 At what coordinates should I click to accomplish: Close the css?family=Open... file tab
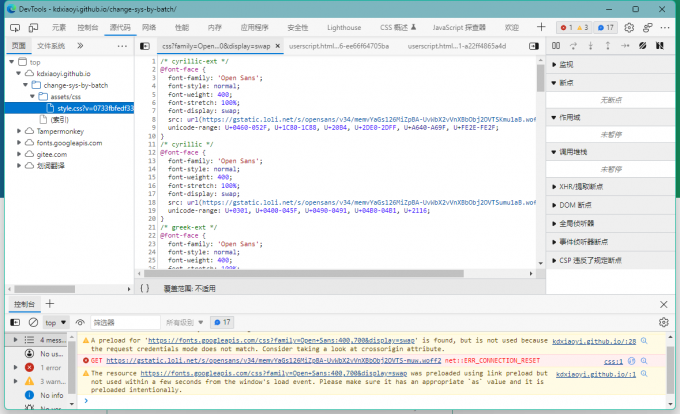pyautogui.click(x=278, y=46)
